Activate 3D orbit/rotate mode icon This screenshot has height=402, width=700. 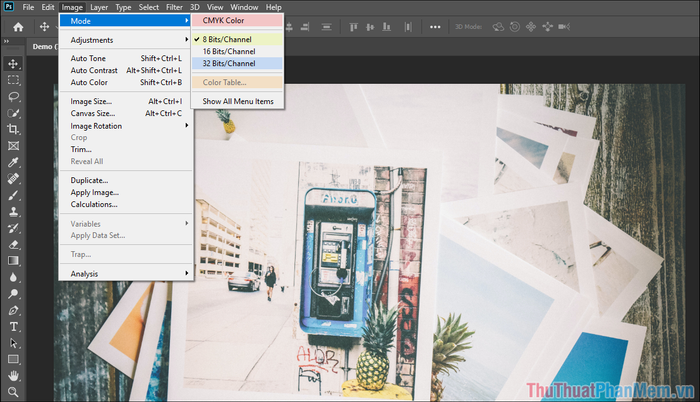498,27
